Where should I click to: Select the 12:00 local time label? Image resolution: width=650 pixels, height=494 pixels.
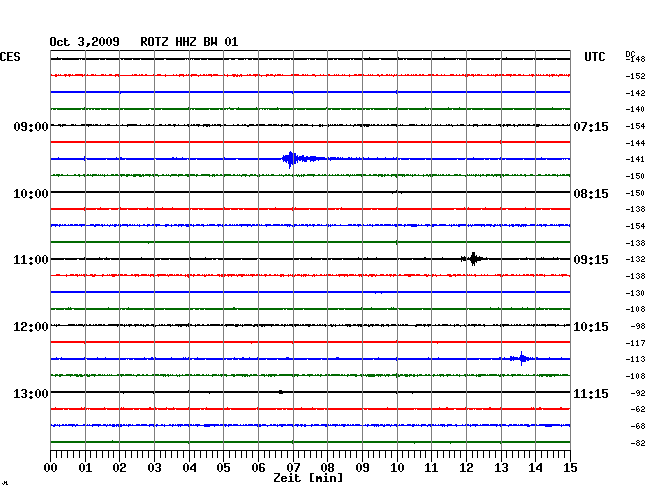click(31, 327)
